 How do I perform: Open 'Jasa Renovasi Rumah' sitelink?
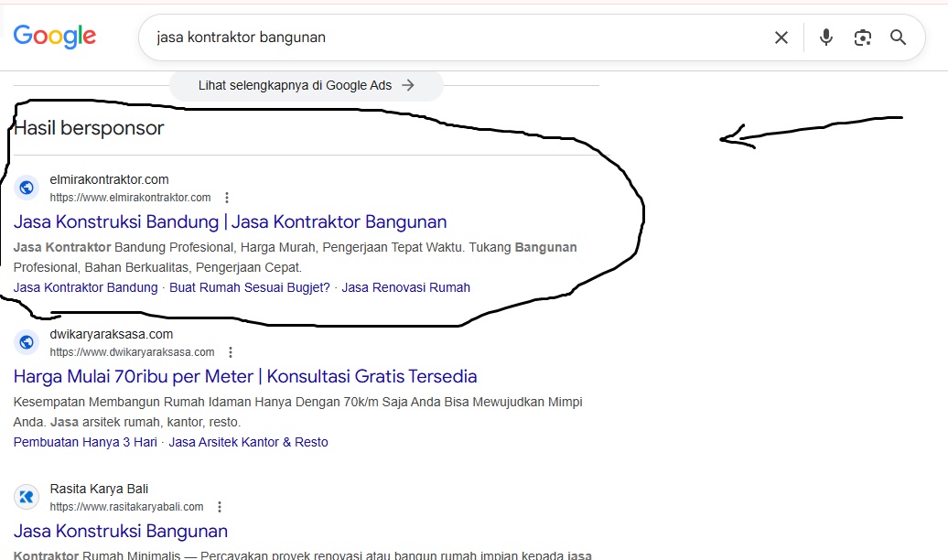405,288
